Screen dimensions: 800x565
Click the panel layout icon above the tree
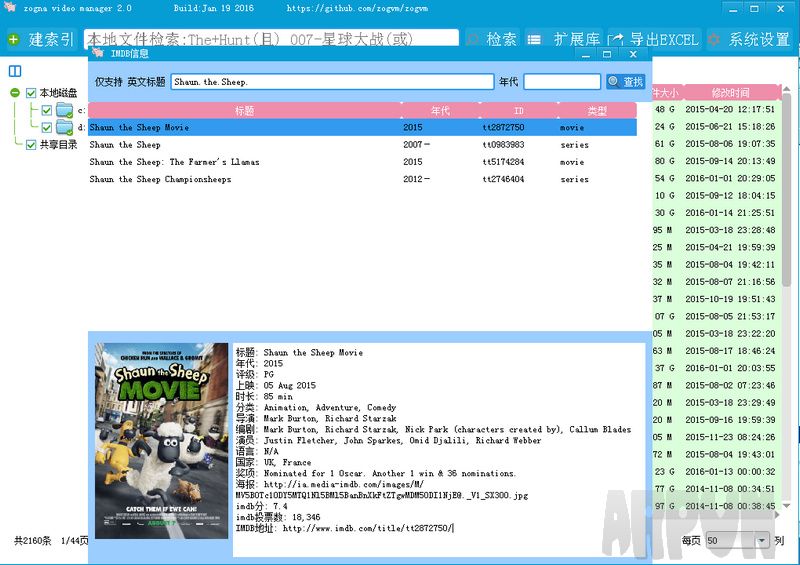pyautogui.click(x=15, y=72)
